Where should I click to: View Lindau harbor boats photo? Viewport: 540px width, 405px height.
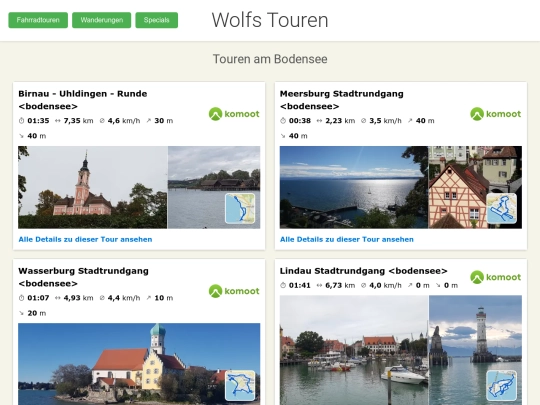354,350
